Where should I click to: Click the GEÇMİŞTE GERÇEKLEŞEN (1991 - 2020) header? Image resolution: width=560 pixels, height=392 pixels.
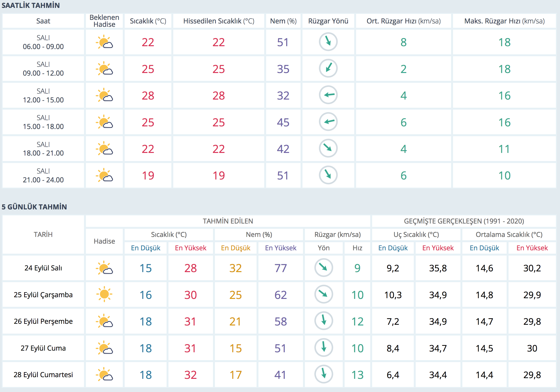tap(464, 221)
